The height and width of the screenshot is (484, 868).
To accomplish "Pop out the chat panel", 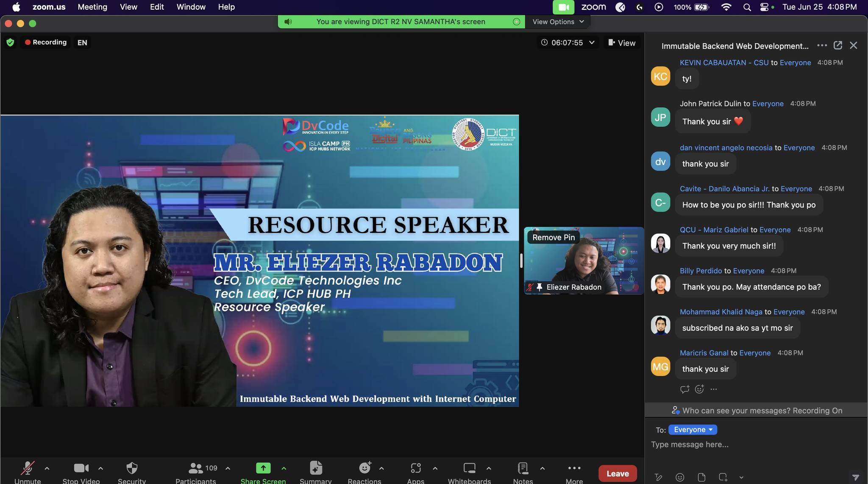I will coord(838,45).
